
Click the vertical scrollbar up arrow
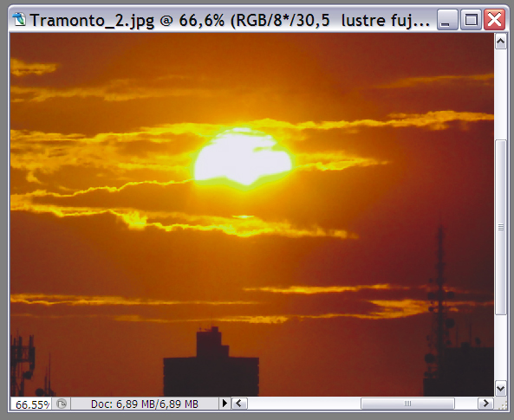click(x=500, y=42)
